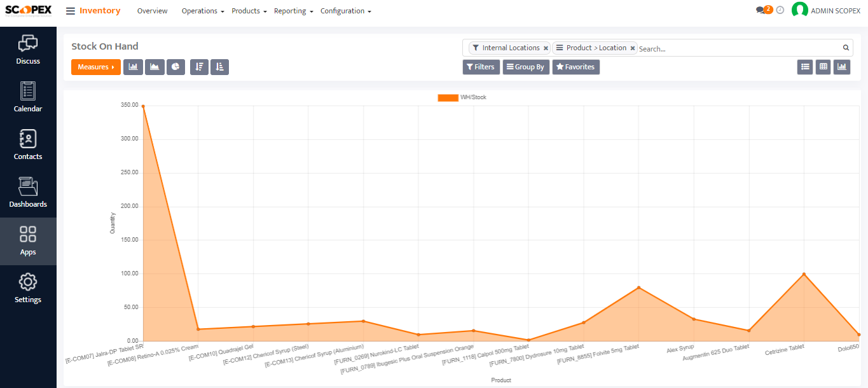Switch the chart to pie chart mode
The height and width of the screenshot is (388, 868).
point(176,67)
